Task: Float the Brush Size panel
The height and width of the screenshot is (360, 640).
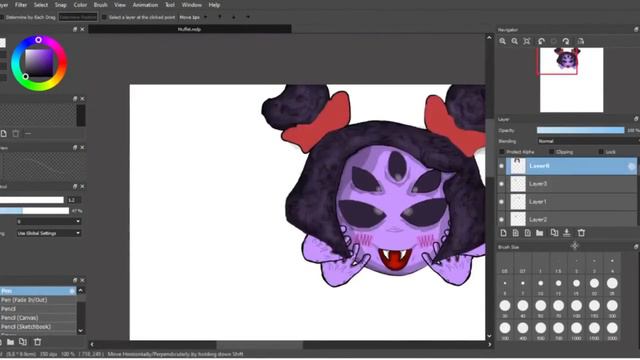Action: (636, 247)
